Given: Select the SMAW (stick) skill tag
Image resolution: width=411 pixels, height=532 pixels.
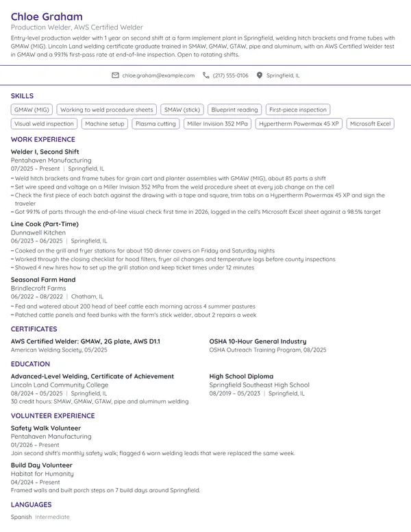Looking at the screenshot, I should [x=182, y=110].
